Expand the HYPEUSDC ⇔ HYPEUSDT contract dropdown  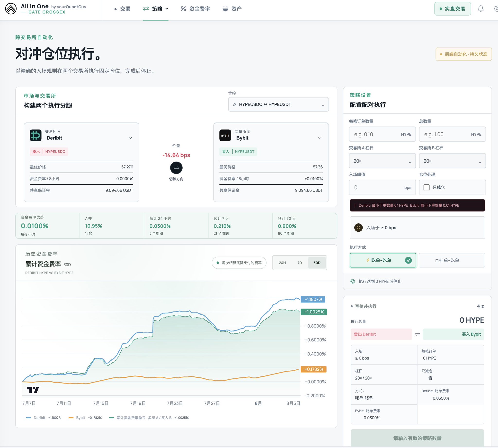click(278, 104)
